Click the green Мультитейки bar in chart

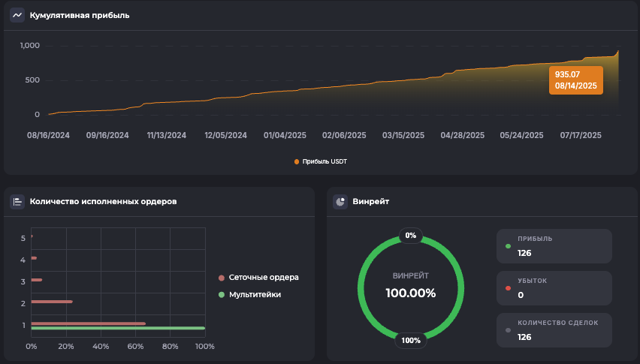click(118, 328)
